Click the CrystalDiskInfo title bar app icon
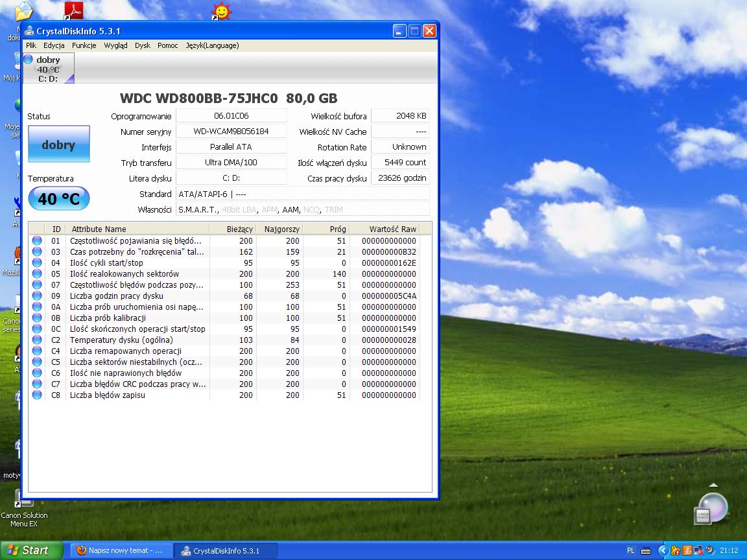The image size is (747, 560). [29, 31]
